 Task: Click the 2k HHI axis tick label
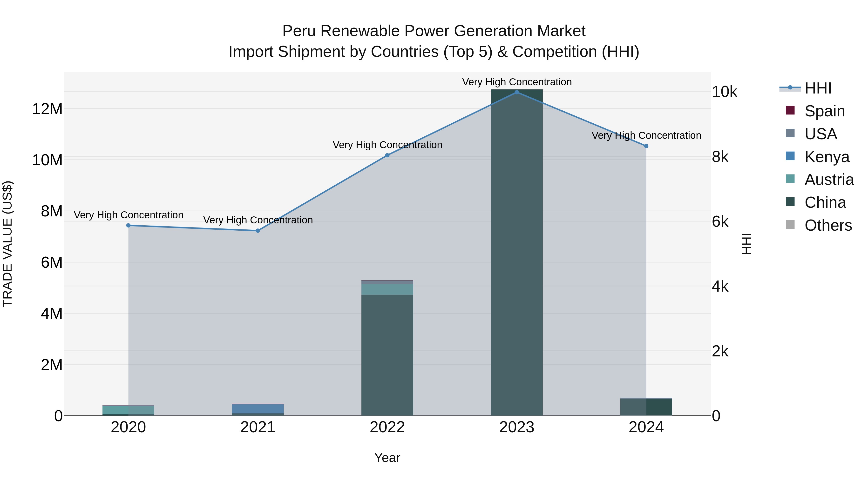coord(720,351)
